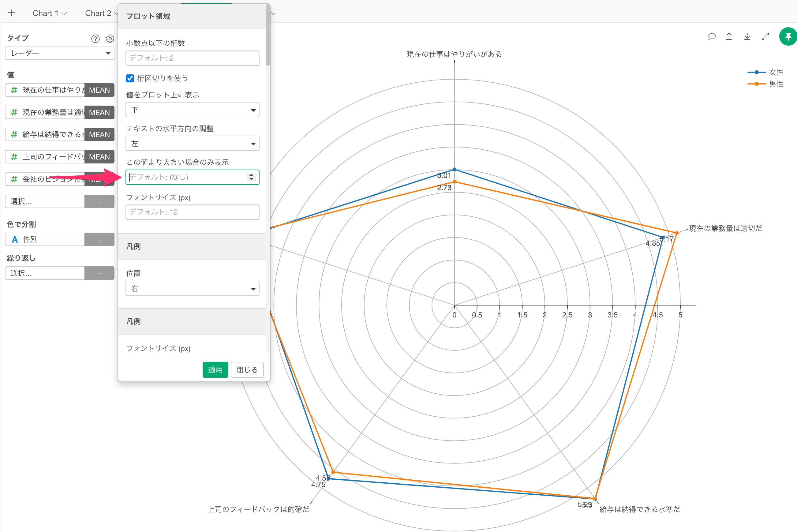The width and height of the screenshot is (797, 532).
Task: Open the 性別 color column selector
Action: (45, 240)
